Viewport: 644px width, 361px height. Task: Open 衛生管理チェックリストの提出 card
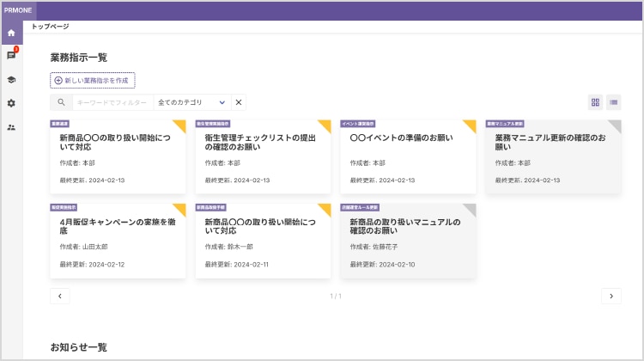coord(263,156)
